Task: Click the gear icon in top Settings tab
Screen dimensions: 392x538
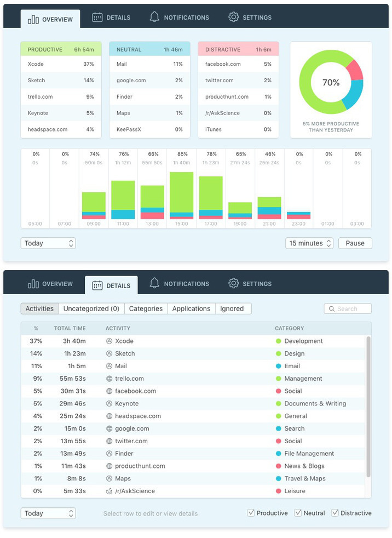Action: 233,17
